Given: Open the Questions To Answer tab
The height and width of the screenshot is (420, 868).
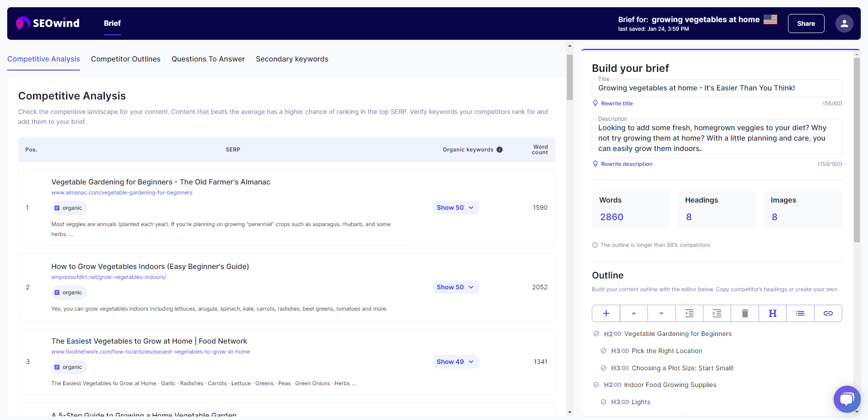Looking at the screenshot, I should [208, 59].
